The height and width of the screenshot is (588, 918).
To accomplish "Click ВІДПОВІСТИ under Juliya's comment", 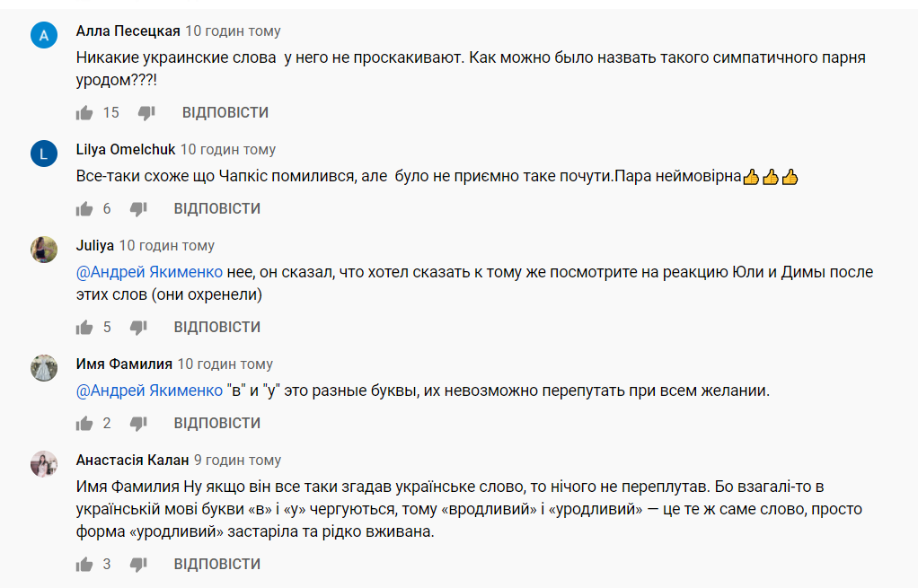I will coord(217,328).
